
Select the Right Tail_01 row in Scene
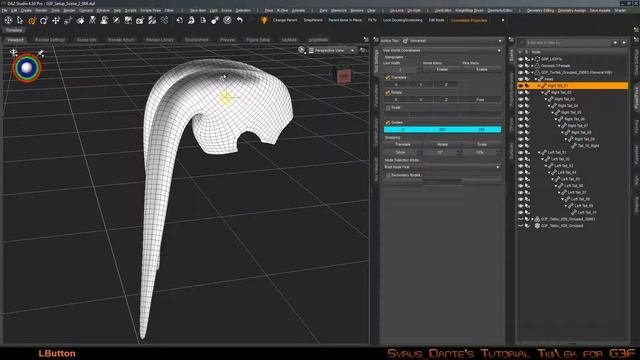tap(572, 86)
